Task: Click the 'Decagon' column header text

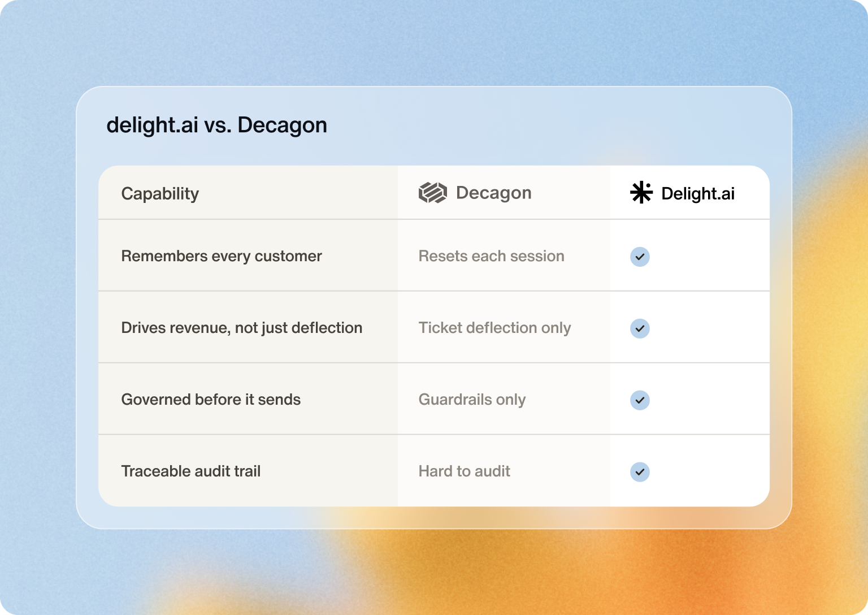Action: pyautogui.click(x=494, y=193)
